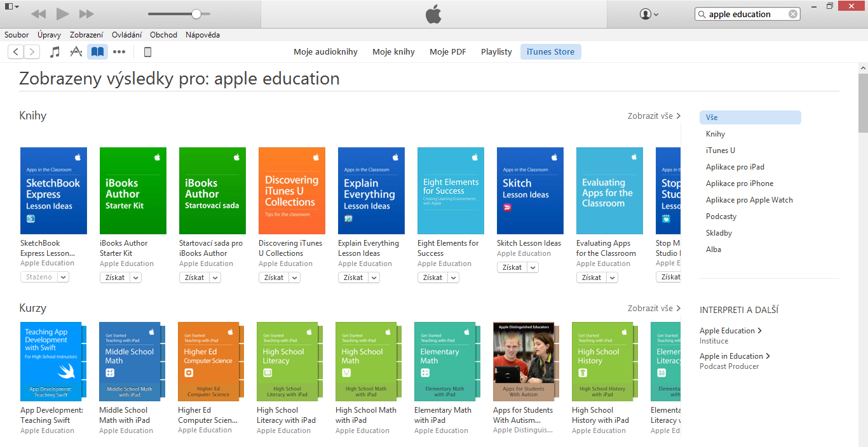Expand dropdown arrow for Eight Elements Získat
Image resolution: width=868 pixels, height=447 pixels.
[x=454, y=277]
